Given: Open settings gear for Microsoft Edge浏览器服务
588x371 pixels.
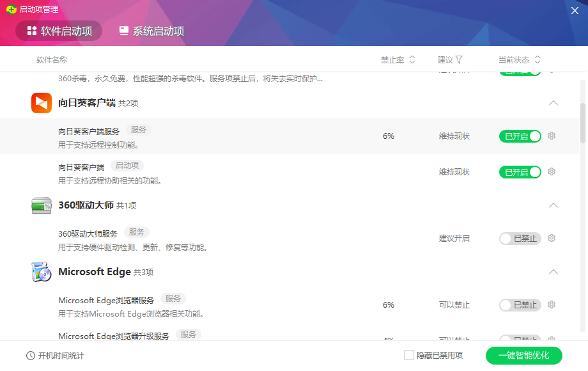Looking at the screenshot, I should pyautogui.click(x=551, y=304).
